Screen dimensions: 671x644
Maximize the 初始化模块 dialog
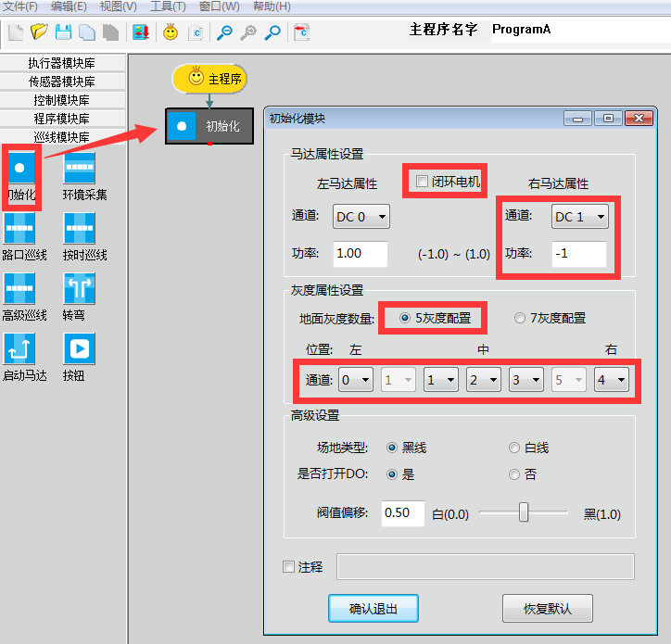(608, 118)
